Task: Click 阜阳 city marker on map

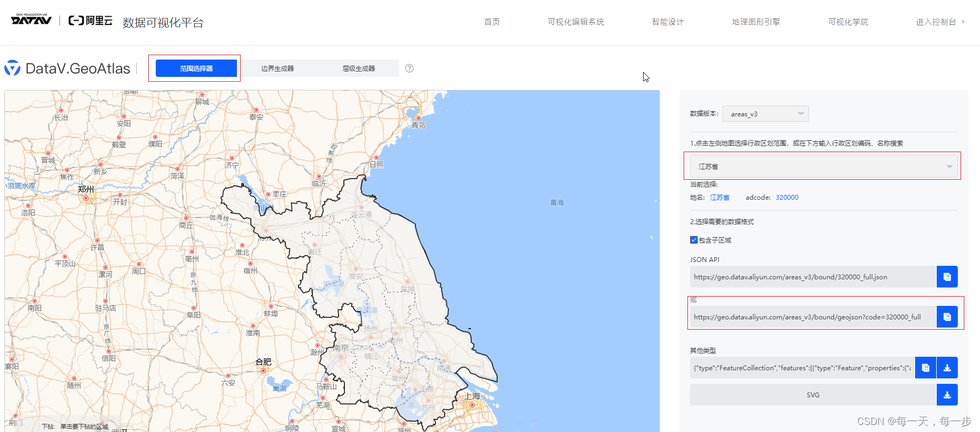Action: pos(194,308)
